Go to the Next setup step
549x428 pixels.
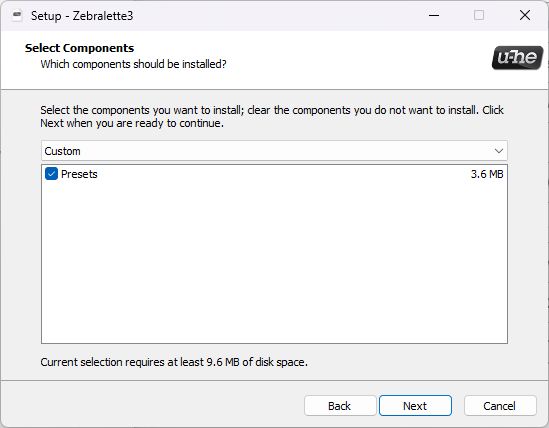[x=415, y=406]
